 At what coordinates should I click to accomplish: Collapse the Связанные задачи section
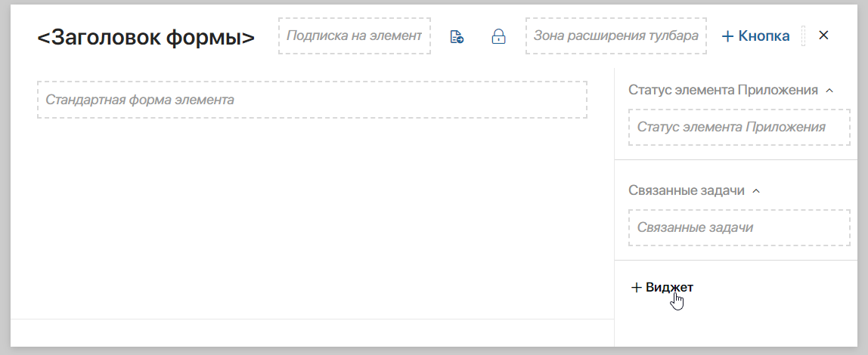click(x=757, y=191)
